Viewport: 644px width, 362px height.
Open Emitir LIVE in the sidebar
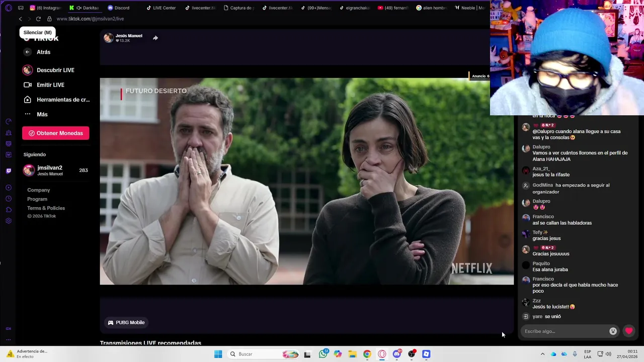tap(44, 85)
